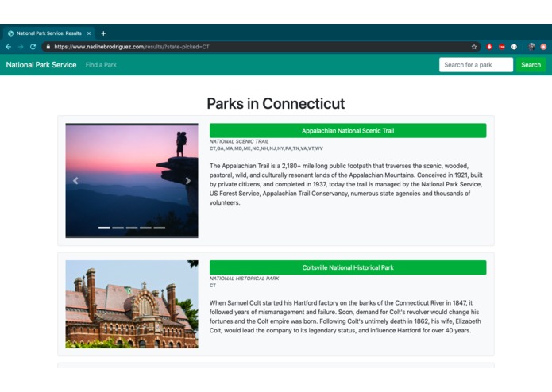552x392 pixels.
Task: Click the Parks in Connecticut heading
Action: pyautogui.click(x=276, y=103)
